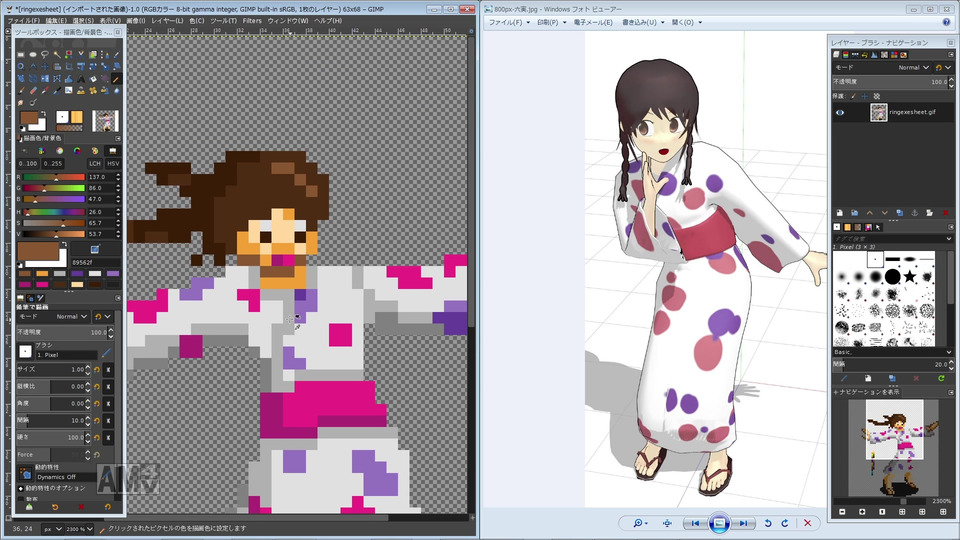Viewport: 960px width, 540px height.
Task: Toggle lock alpha channel icon in Layers panel
Action: (876, 96)
